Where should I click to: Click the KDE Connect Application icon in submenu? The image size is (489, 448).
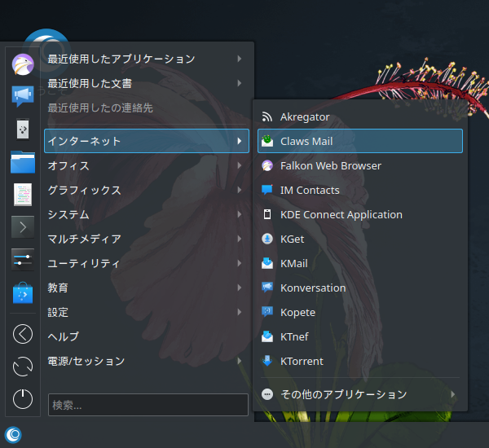tap(267, 214)
